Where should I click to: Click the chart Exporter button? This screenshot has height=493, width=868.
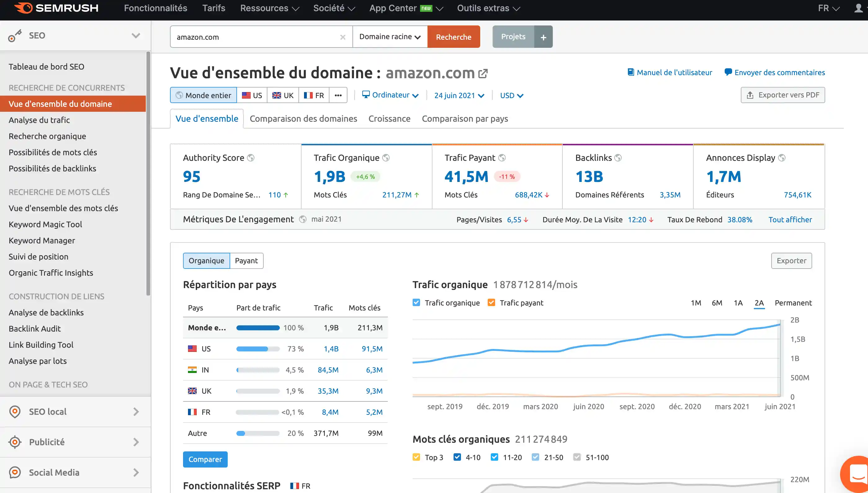tap(792, 261)
